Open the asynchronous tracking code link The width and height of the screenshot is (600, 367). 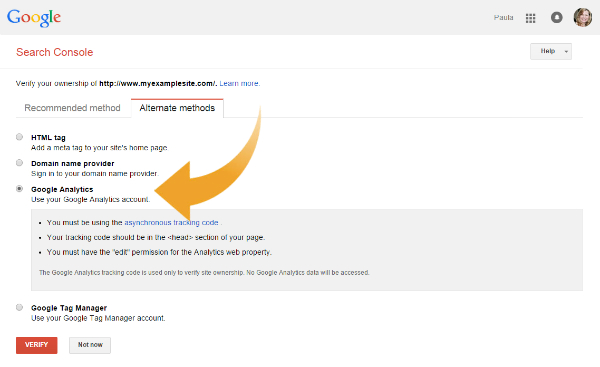point(171,222)
